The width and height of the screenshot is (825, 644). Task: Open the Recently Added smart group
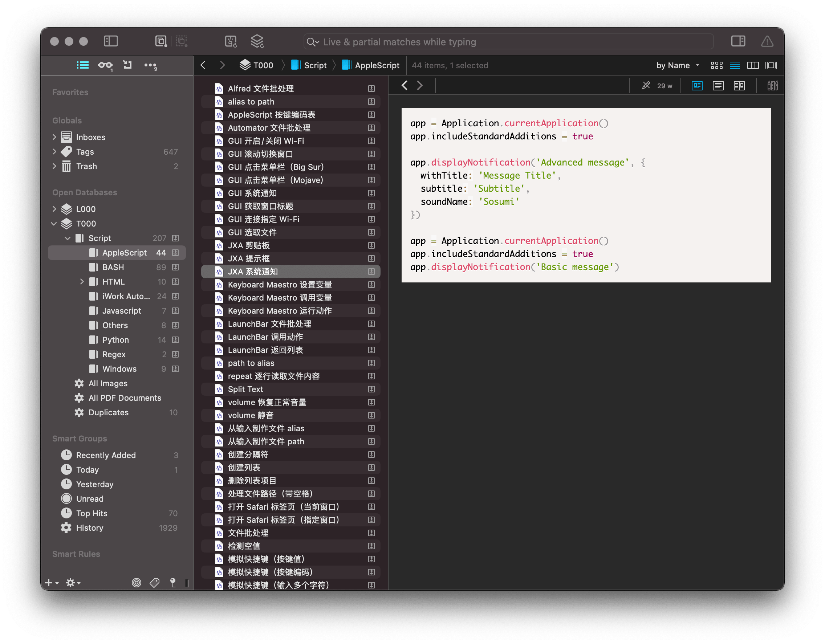(x=117, y=455)
